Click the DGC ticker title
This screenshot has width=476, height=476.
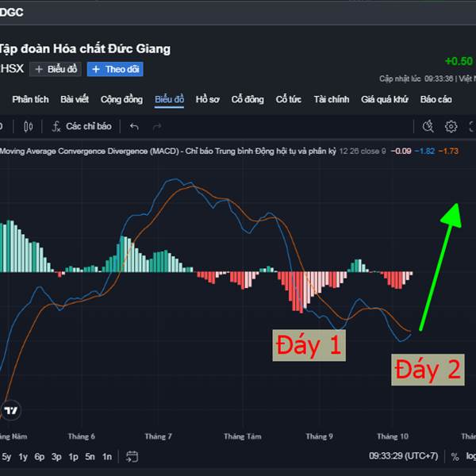coord(12,13)
